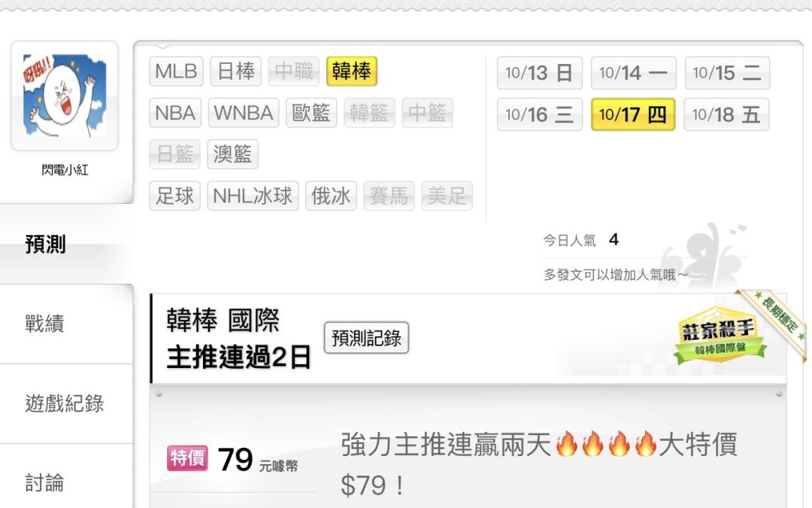The height and width of the screenshot is (508, 812).
Task: Pick the 足球 category
Action: pos(174,196)
